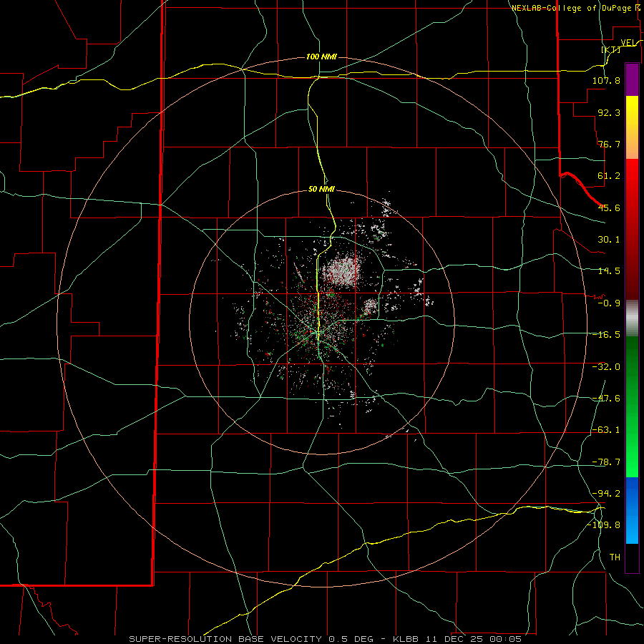This screenshot has height=644, width=644.
Task: Click the 107.8 velocity scale value
Action: (606, 80)
